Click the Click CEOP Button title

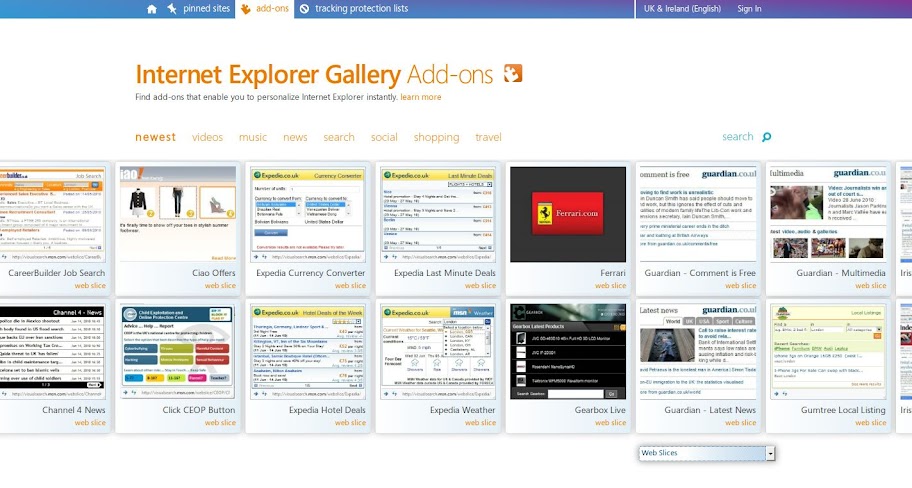click(199, 410)
